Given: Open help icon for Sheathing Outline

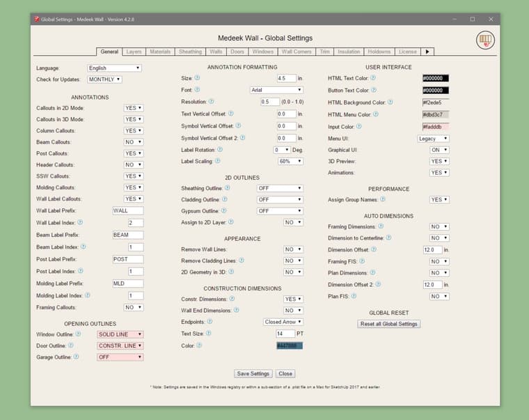Looking at the screenshot, I should pos(227,188).
